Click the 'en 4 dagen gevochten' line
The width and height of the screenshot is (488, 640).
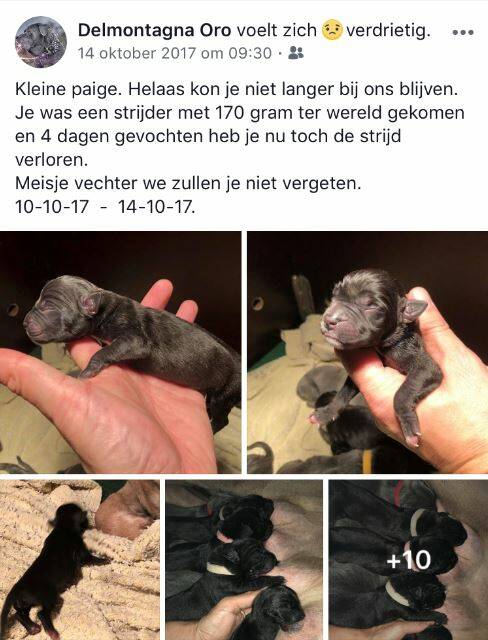coord(208,136)
